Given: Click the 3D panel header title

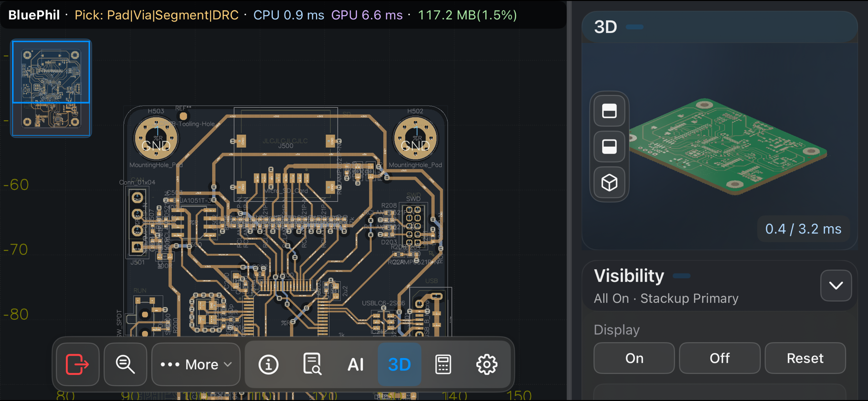Looking at the screenshot, I should (x=605, y=26).
